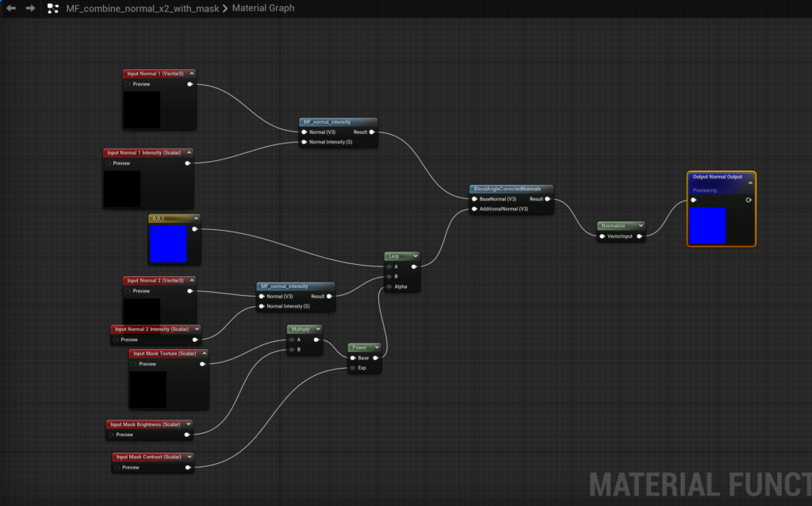Click the Multiply A input pin
812x506 pixels.
tap(292, 339)
